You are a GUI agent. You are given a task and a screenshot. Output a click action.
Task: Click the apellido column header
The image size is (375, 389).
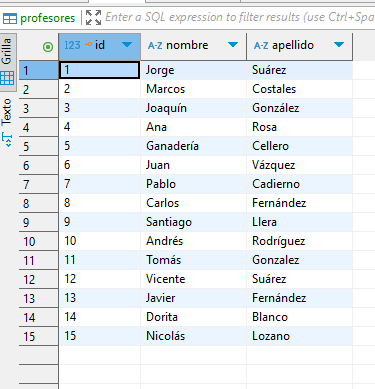(x=299, y=47)
